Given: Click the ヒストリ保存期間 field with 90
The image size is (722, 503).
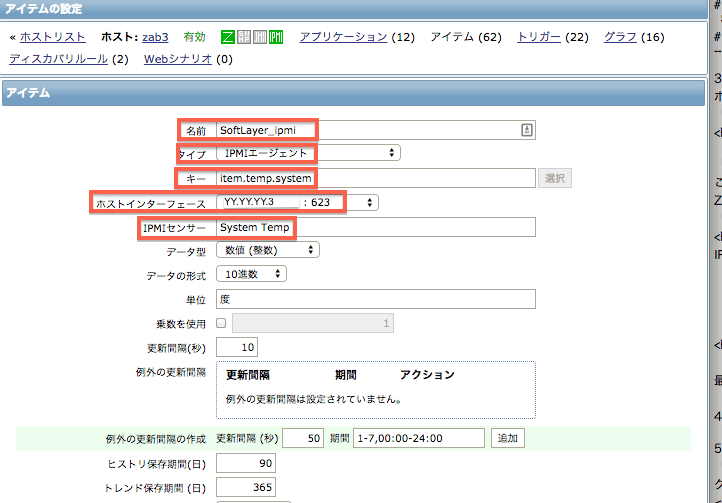Looking at the screenshot, I should [x=246, y=463].
